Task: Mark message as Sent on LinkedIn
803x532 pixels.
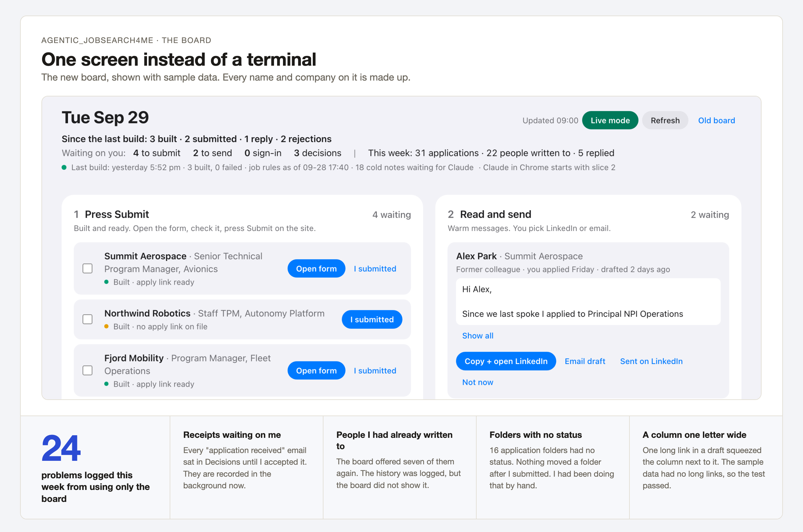Action: click(651, 361)
